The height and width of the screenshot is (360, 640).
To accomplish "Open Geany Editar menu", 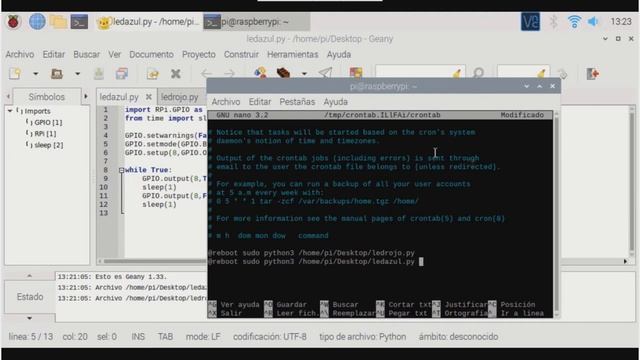I will point(53,54).
